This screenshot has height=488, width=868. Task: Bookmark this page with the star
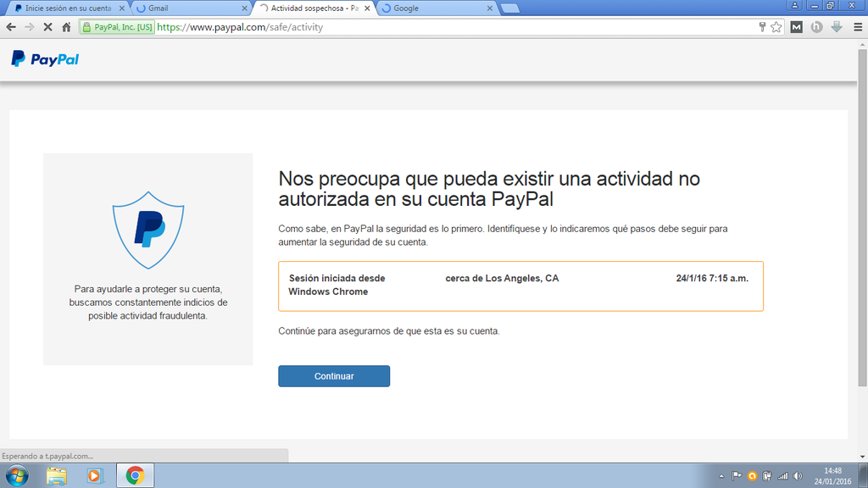coord(776,27)
